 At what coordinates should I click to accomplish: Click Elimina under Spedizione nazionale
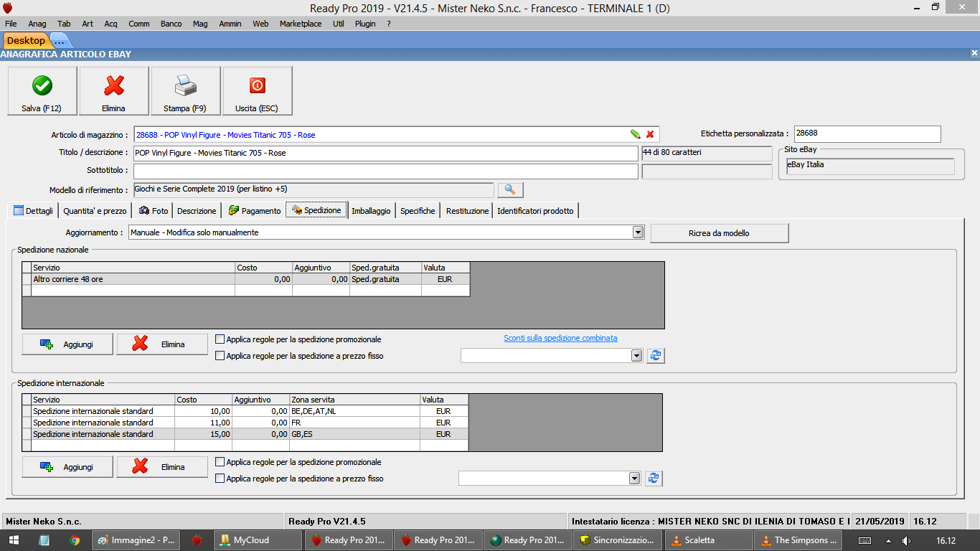[x=162, y=344]
